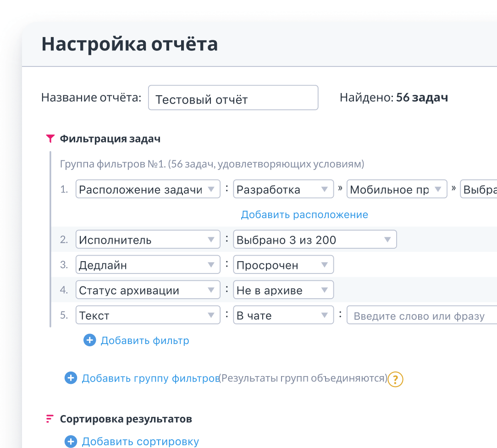The image size is (497, 448).
Task: Open the Выбрано 3 из 200 assignee dropdown
Action: click(x=315, y=239)
